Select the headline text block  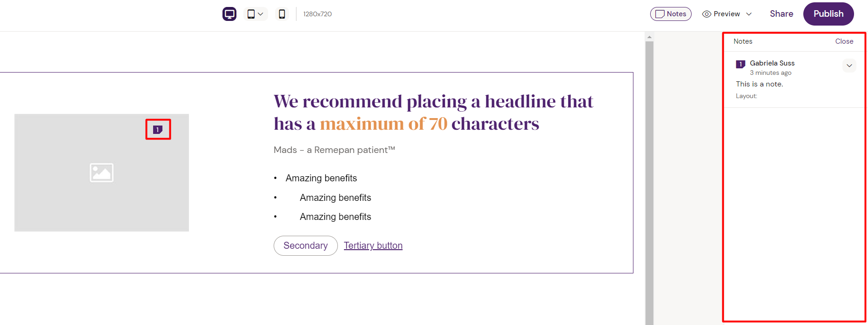pyautogui.click(x=433, y=113)
